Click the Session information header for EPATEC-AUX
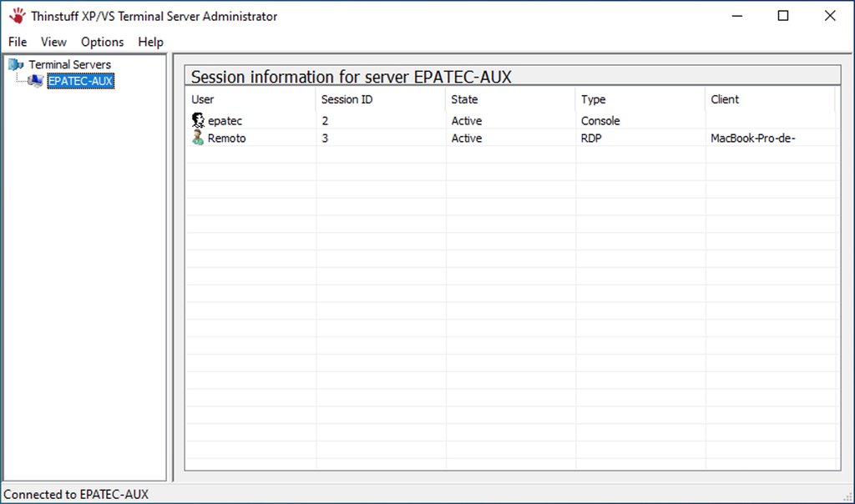This screenshot has height=504, width=855. [352, 77]
